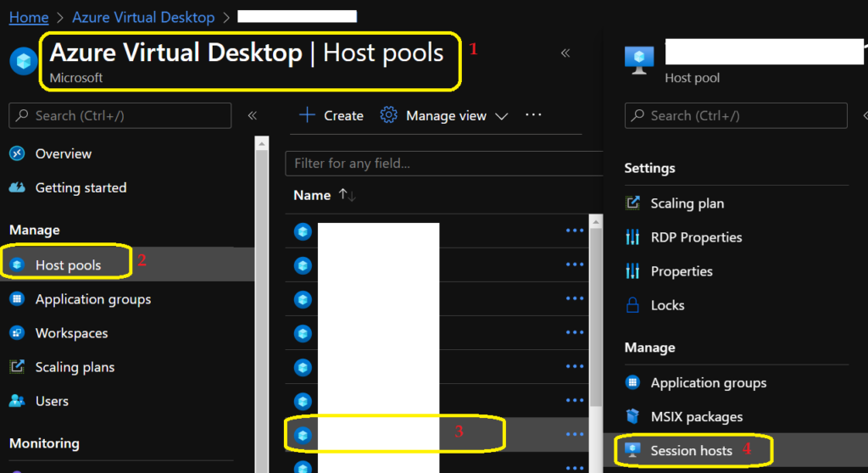Click the Users people icon
868x473 pixels.
point(17,401)
